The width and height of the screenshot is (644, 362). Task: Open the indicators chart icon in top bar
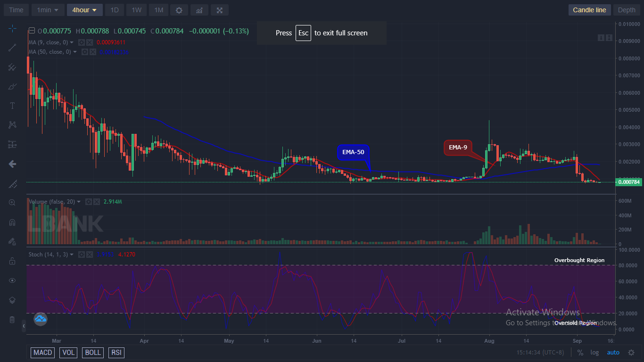(199, 10)
